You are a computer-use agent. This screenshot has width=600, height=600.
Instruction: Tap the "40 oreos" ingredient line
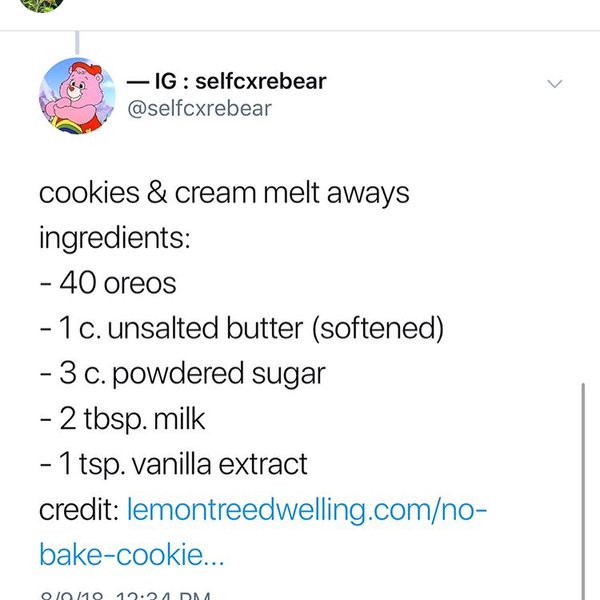coord(108,283)
